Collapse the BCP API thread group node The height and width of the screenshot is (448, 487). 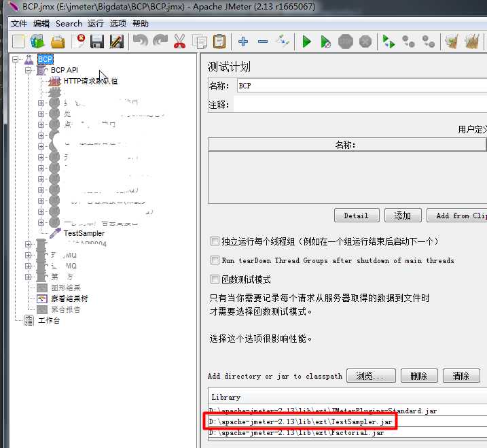29,70
